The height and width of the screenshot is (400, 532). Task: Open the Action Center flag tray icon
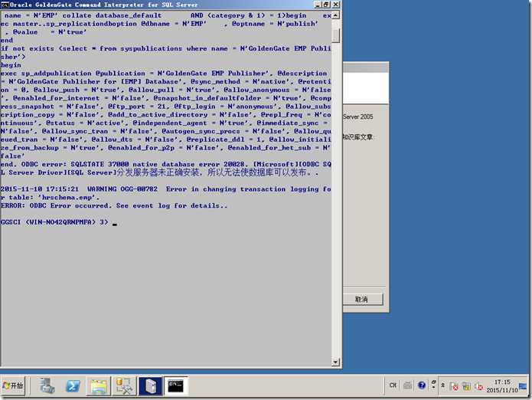coord(454,386)
